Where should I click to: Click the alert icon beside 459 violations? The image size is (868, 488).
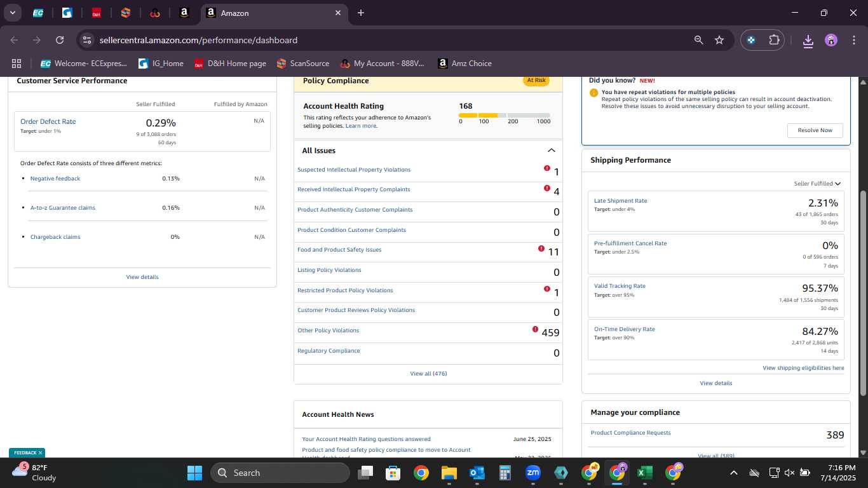tap(535, 329)
